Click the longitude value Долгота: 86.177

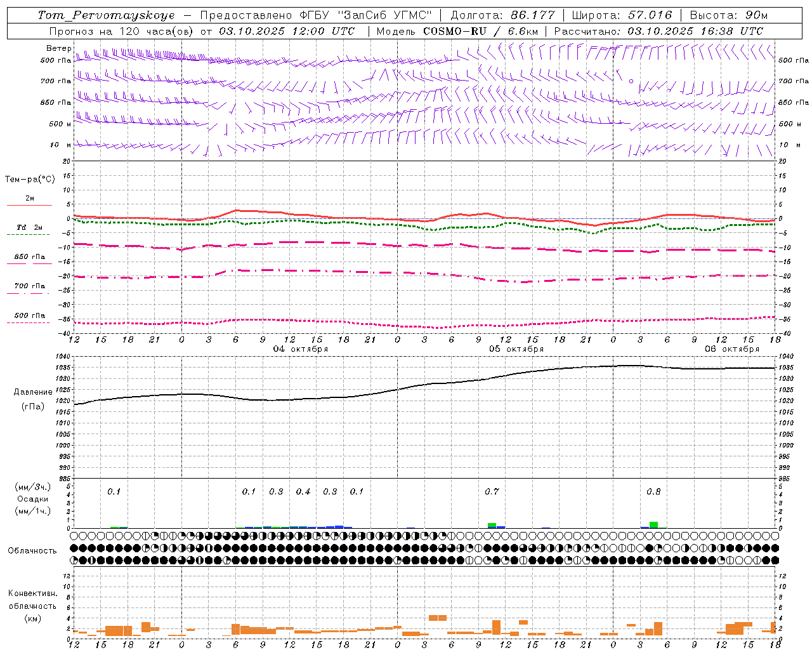point(502,15)
